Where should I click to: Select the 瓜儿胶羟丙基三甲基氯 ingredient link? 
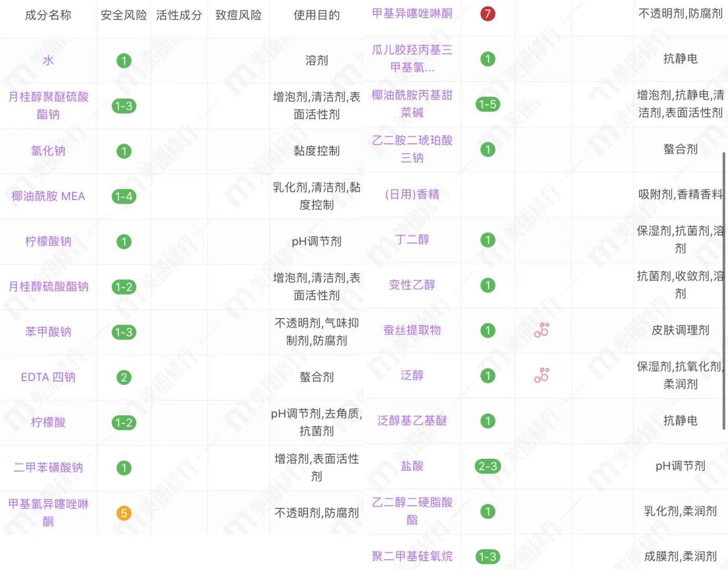click(411, 58)
